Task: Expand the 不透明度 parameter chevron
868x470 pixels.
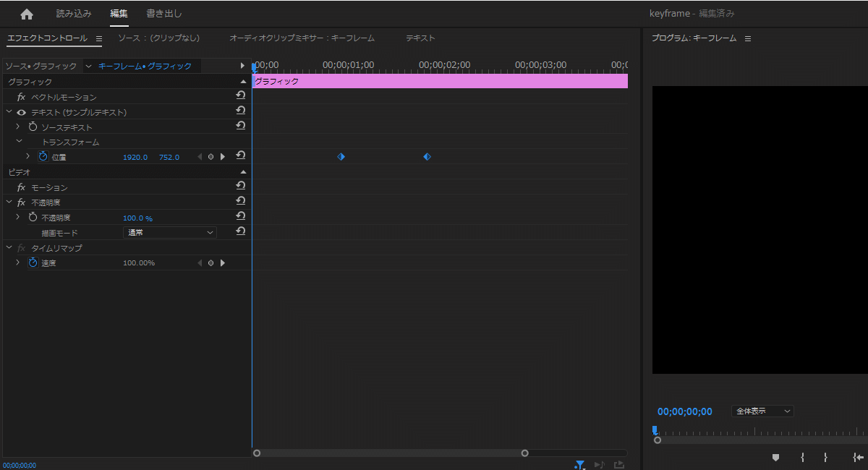Action: click(18, 217)
